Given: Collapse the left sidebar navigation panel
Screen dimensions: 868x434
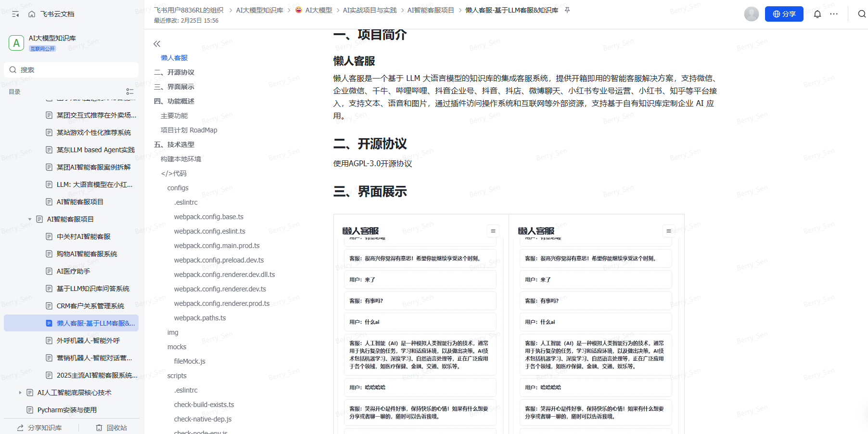Looking at the screenshot, I should [x=15, y=14].
